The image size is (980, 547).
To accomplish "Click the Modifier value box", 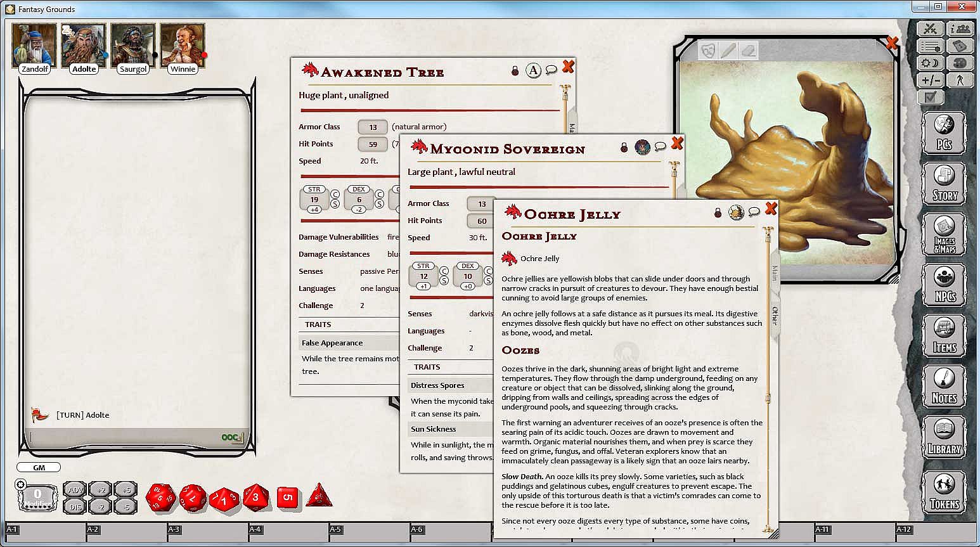I will pyautogui.click(x=37, y=498).
